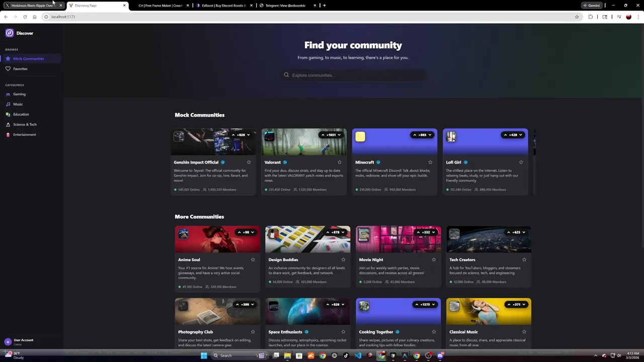The width and height of the screenshot is (644, 362).
Task: Click the verified badge beside Space Enthusiasts
Action: click(x=306, y=332)
